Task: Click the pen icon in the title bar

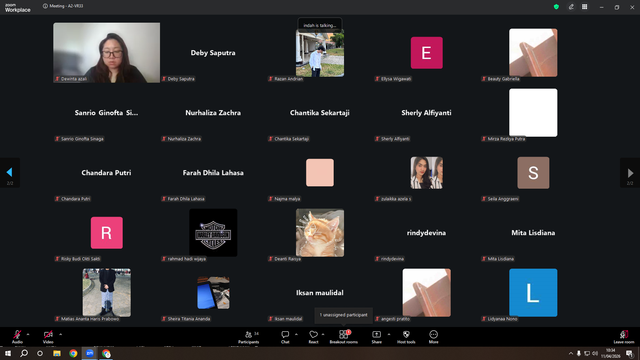Action: pos(571,7)
